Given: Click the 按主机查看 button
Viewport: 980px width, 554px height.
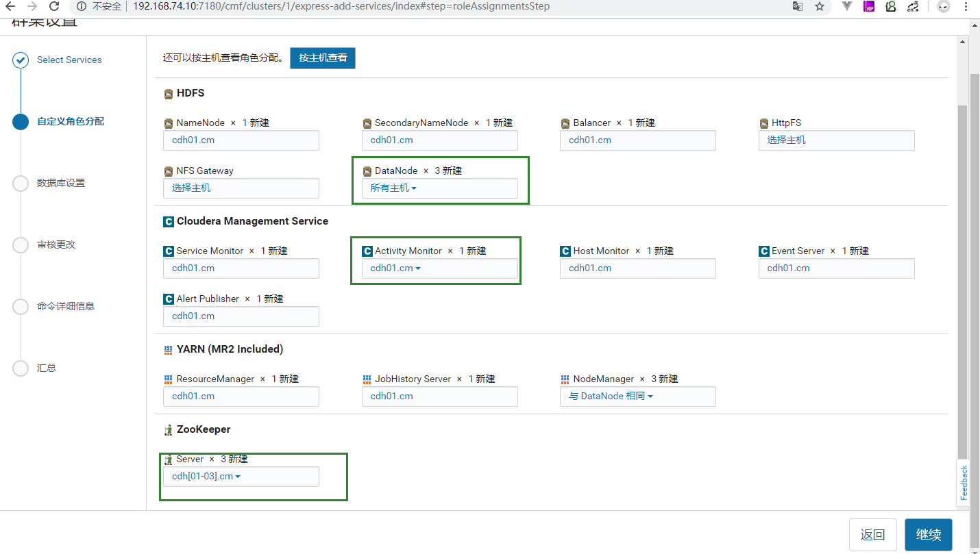Looking at the screenshot, I should click(323, 58).
